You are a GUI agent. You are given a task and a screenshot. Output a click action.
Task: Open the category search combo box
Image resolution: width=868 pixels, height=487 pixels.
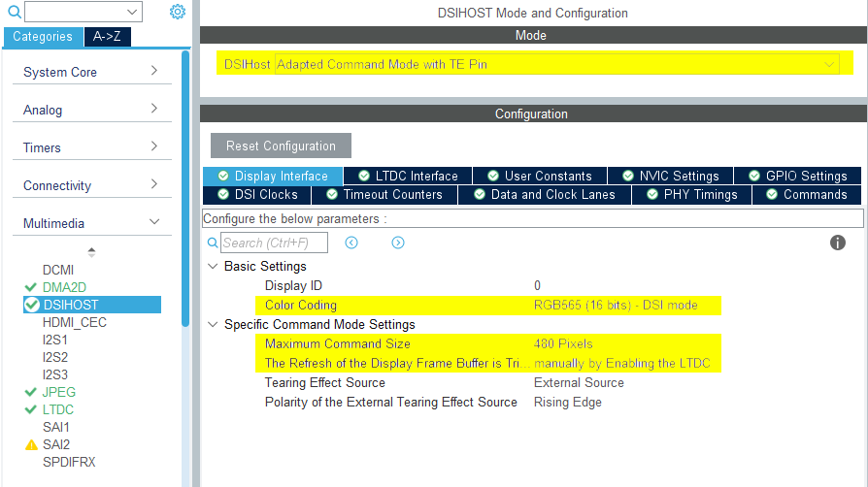(83, 12)
